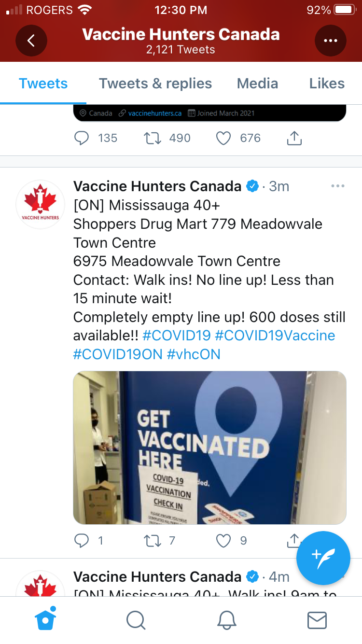Open the Notifications bell tab

[x=226, y=620]
